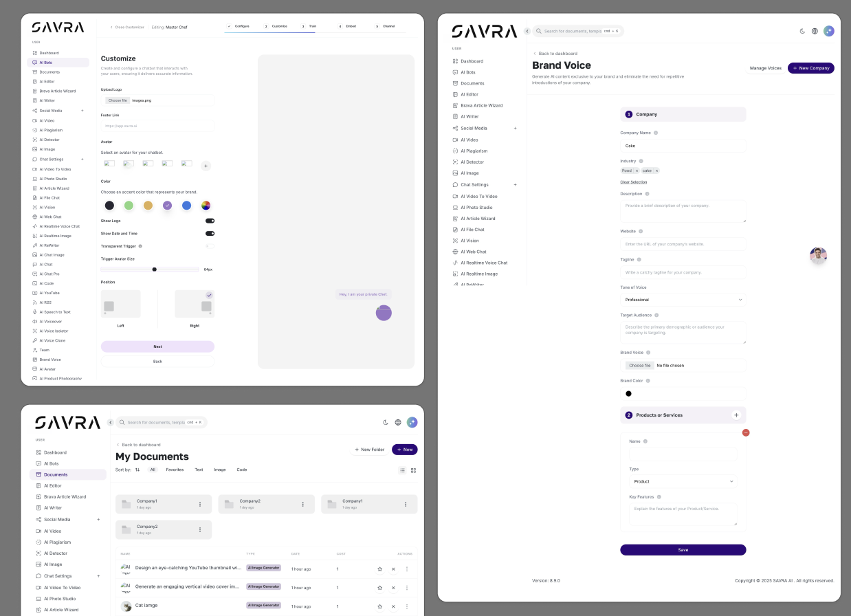Pick the blue accent color
Screen dimensions: 851x616
[x=186, y=206]
